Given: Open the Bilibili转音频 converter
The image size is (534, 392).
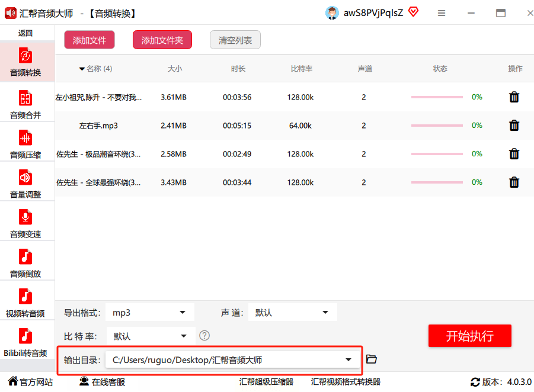Looking at the screenshot, I should point(25,342).
